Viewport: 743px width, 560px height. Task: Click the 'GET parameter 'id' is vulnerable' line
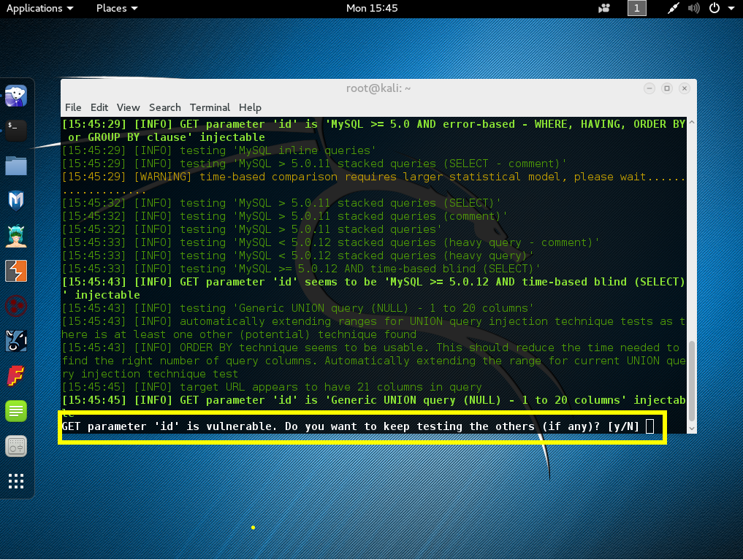(x=350, y=426)
